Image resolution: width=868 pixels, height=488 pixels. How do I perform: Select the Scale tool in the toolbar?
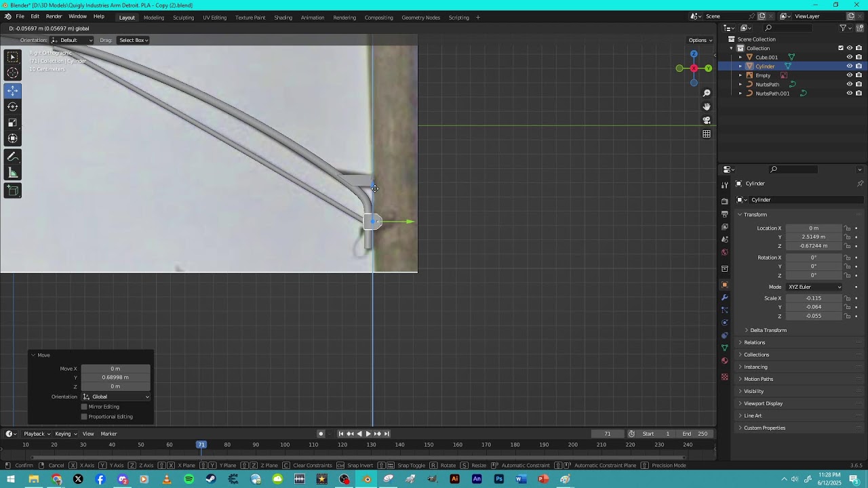13,123
